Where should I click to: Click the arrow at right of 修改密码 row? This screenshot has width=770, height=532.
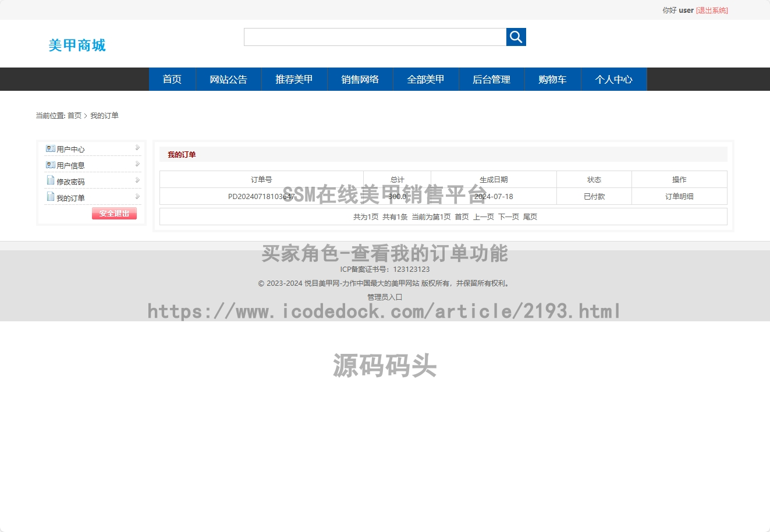137,180
